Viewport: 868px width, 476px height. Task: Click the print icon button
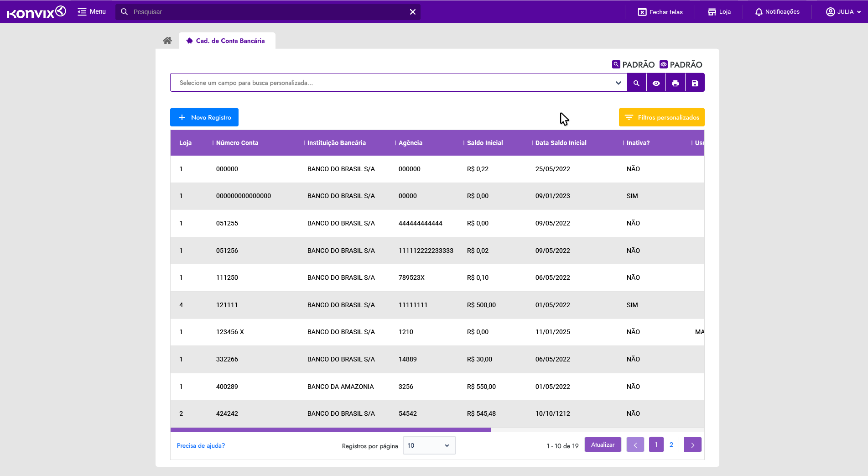[676, 83]
